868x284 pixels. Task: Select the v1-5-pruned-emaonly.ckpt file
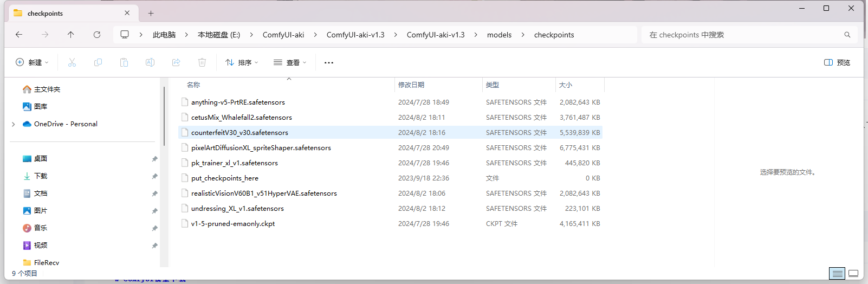(233, 223)
